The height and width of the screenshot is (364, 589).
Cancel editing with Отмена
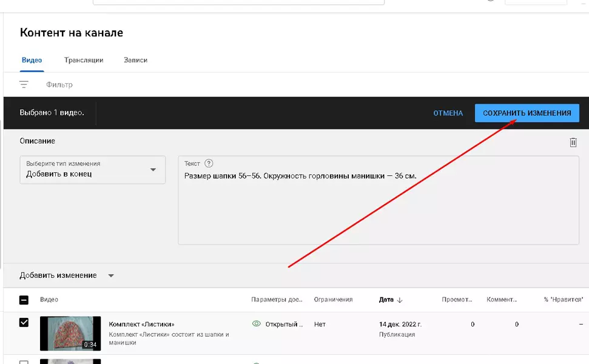(448, 113)
